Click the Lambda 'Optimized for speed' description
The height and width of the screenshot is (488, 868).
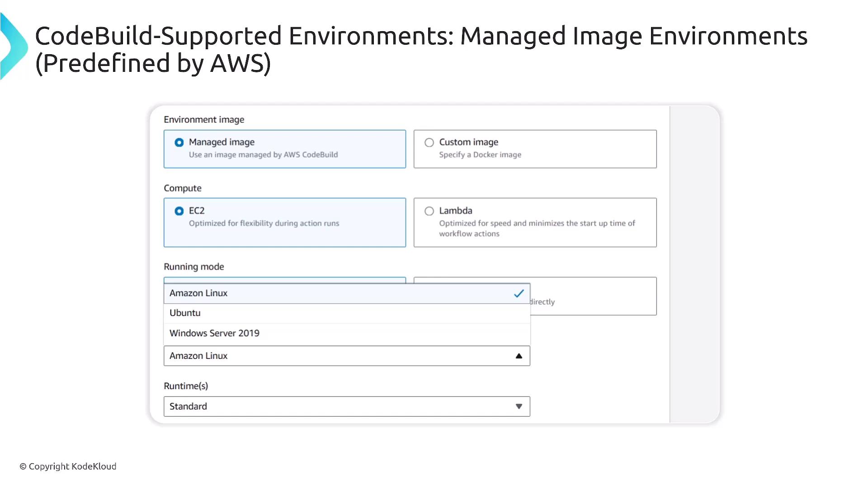click(x=537, y=229)
